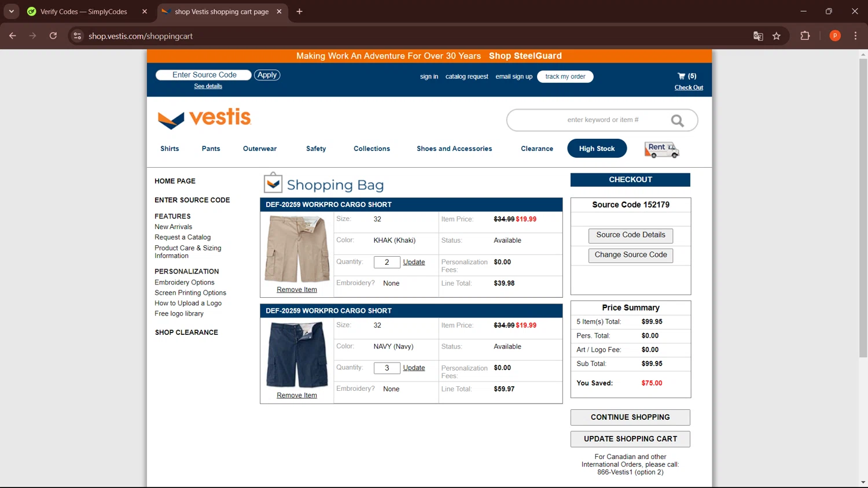The width and height of the screenshot is (868, 488).
Task: Click the khaki shorts quantity field
Action: (387, 262)
